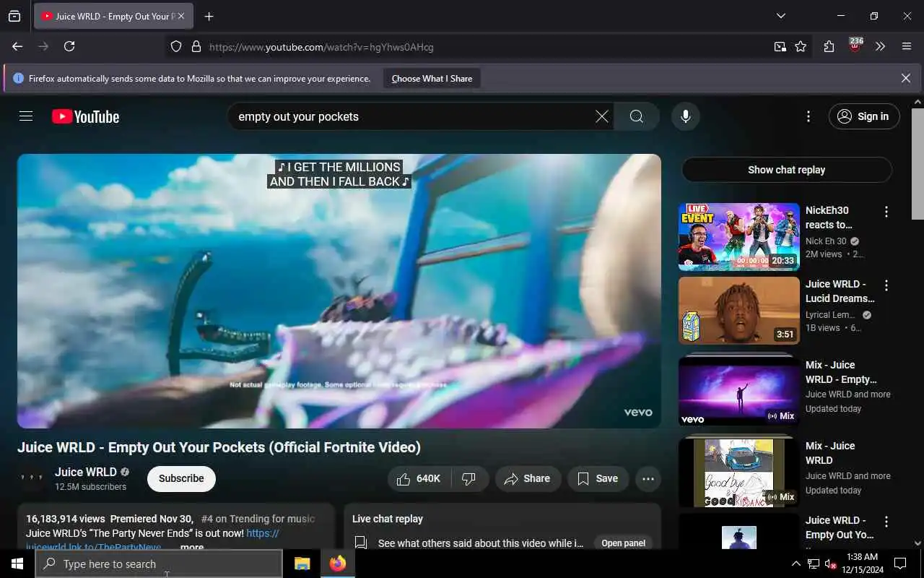This screenshot has height=578, width=924.
Task: Open Windows Start menu
Action: click(x=17, y=564)
